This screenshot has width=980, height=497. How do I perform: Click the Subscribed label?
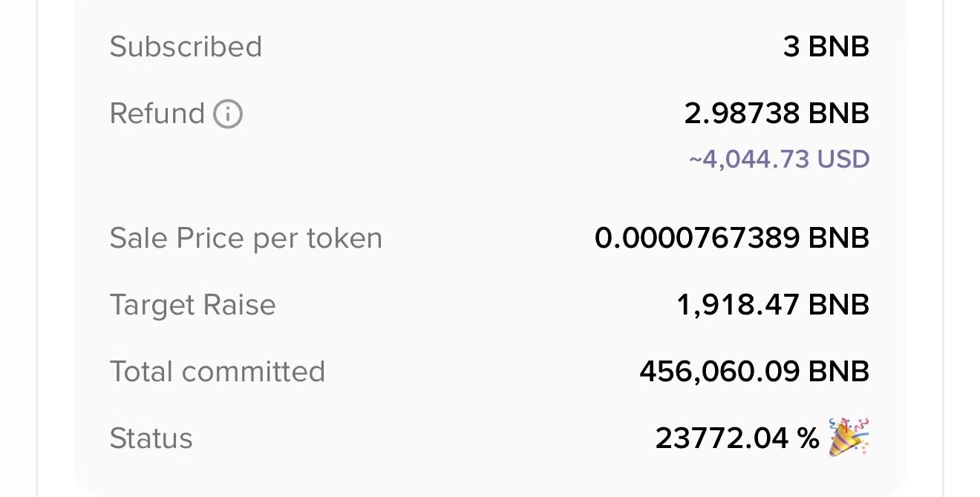[x=186, y=47]
